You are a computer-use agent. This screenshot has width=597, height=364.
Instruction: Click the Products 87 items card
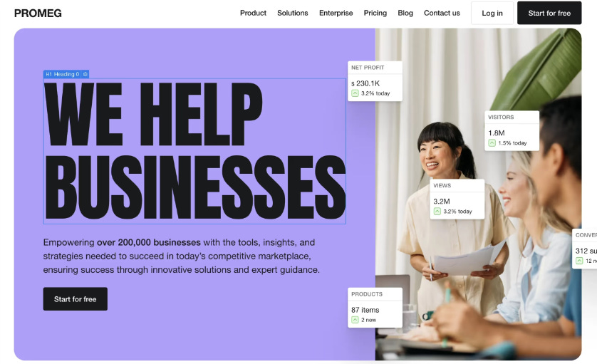click(375, 308)
